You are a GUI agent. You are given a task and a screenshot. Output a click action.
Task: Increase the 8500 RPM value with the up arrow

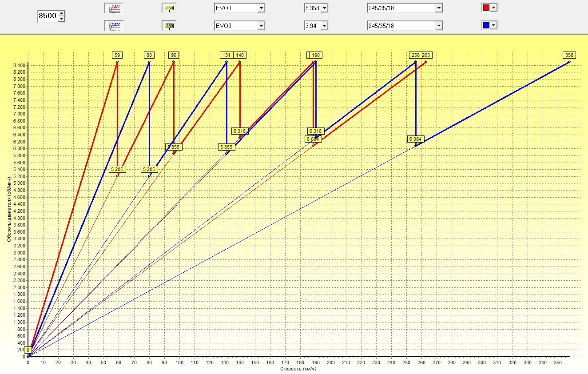tap(62, 13)
